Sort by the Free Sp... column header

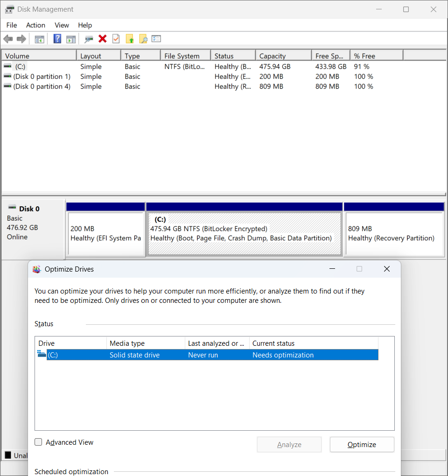(331, 56)
